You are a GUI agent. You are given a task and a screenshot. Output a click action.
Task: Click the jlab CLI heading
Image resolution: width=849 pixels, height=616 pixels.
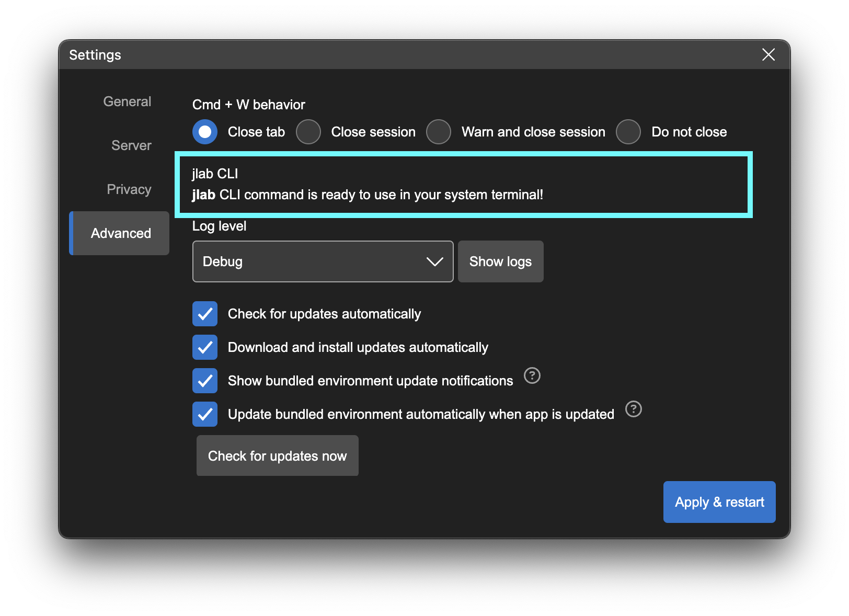pyautogui.click(x=215, y=174)
